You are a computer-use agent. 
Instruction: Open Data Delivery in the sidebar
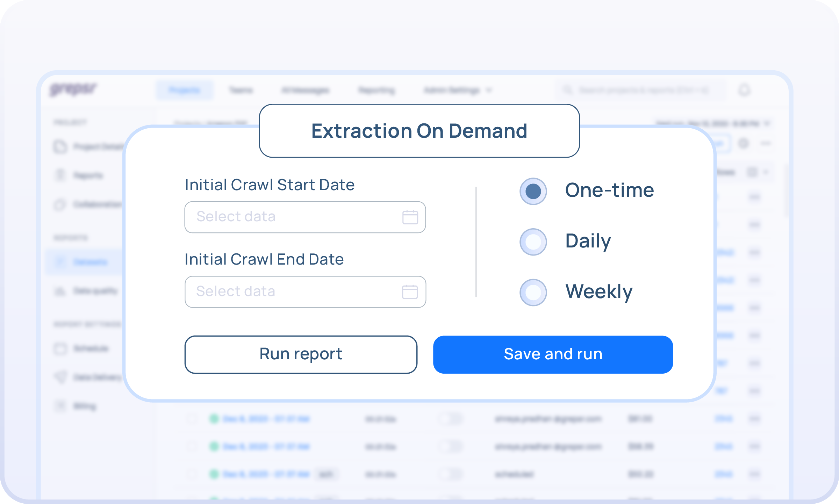tap(97, 377)
